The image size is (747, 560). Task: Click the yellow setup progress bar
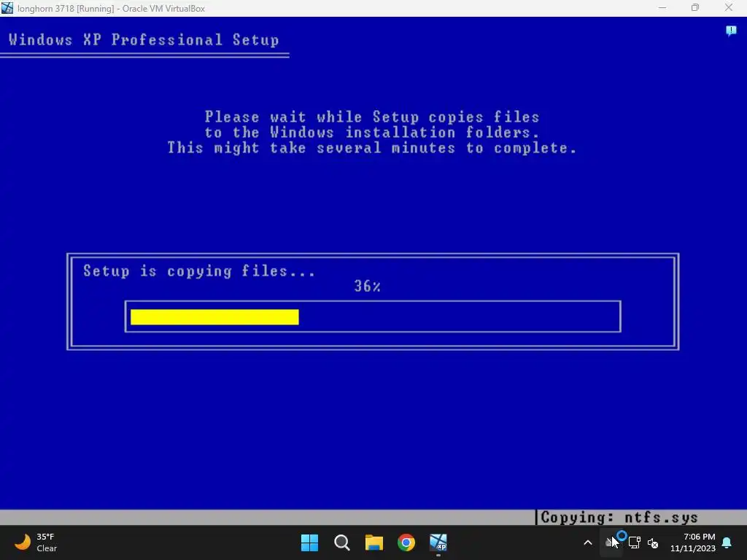214,317
